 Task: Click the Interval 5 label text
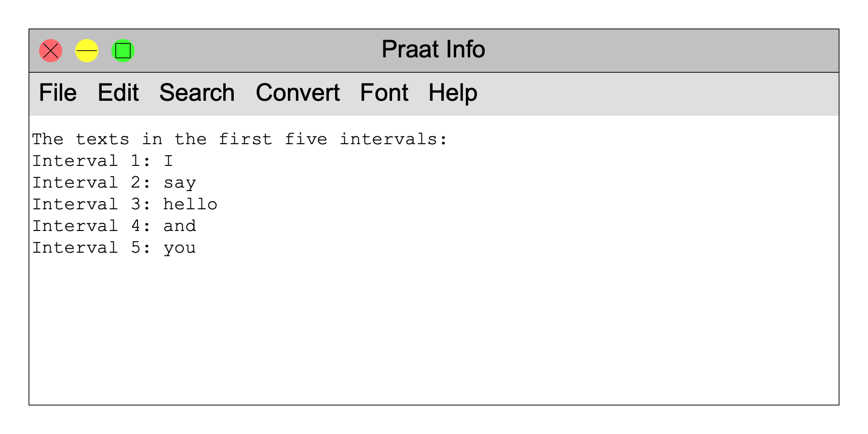click(92, 248)
